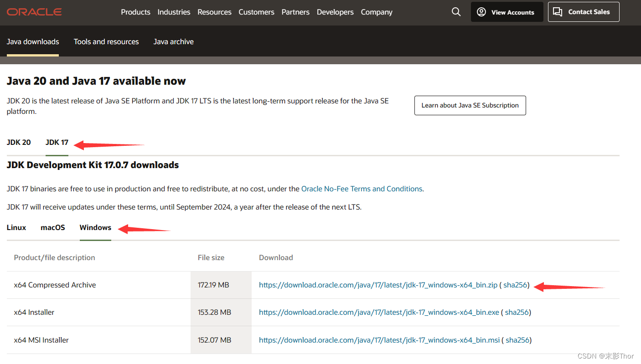
Task: Download the jdk-17_windows-x64_bin.exe link
Action: [379, 313]
